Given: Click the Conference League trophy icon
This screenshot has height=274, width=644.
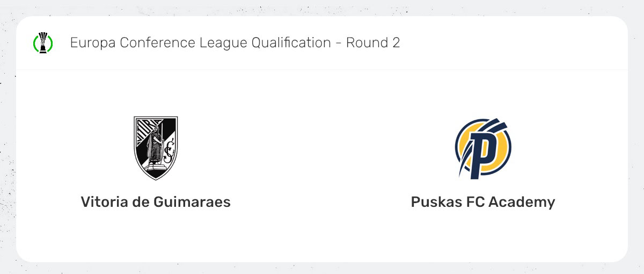Looking at the screenshot, I should [43, 42].
